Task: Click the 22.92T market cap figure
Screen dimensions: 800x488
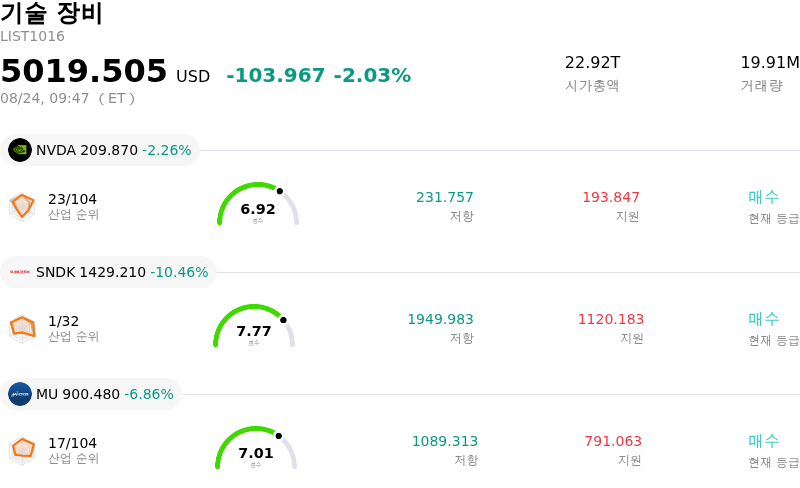Action: tap(592, 62)
